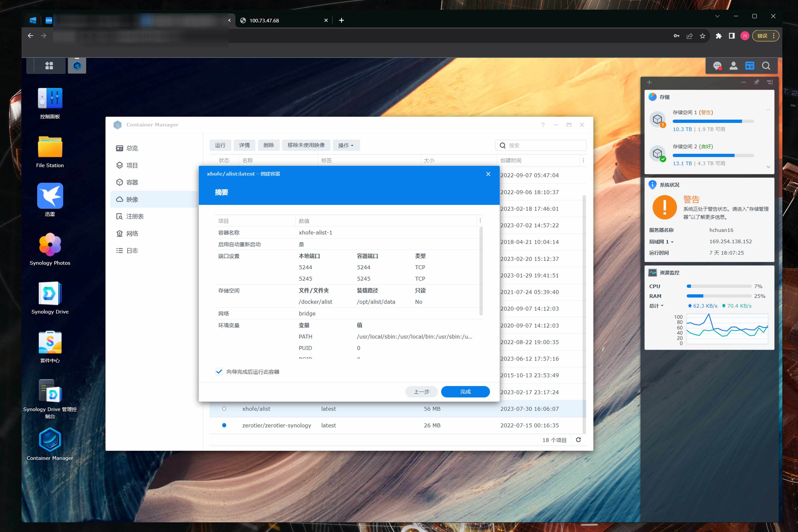Launch the 套件中心 package center icon
The image size is (798, 532).
tap(50, 343)
